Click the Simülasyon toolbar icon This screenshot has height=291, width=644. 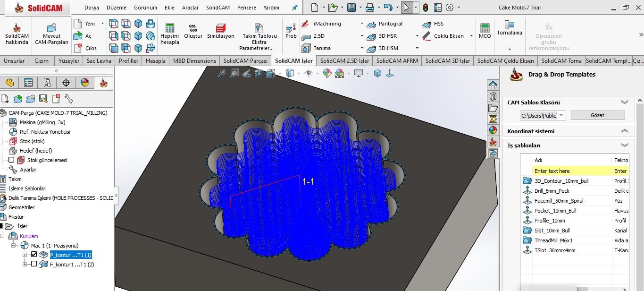(220, 28)
